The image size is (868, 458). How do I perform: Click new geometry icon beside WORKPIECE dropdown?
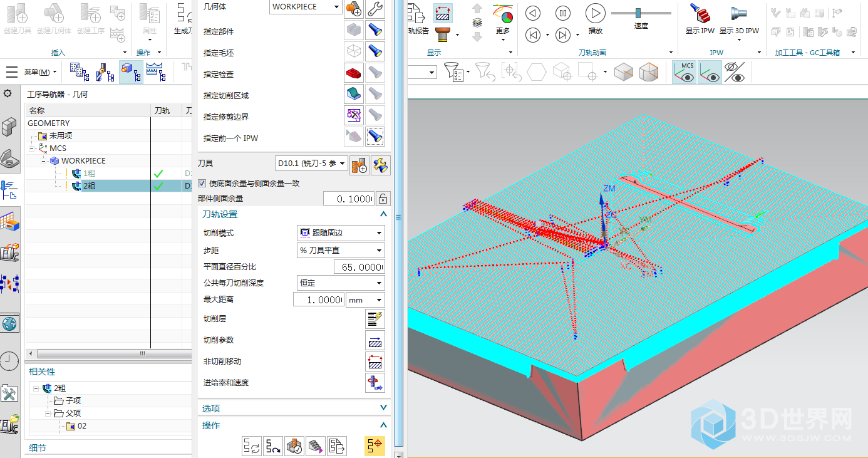point(354,8)
